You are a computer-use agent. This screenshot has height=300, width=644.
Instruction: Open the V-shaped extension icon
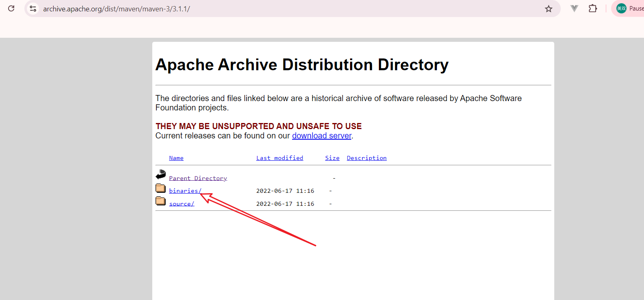574,9
